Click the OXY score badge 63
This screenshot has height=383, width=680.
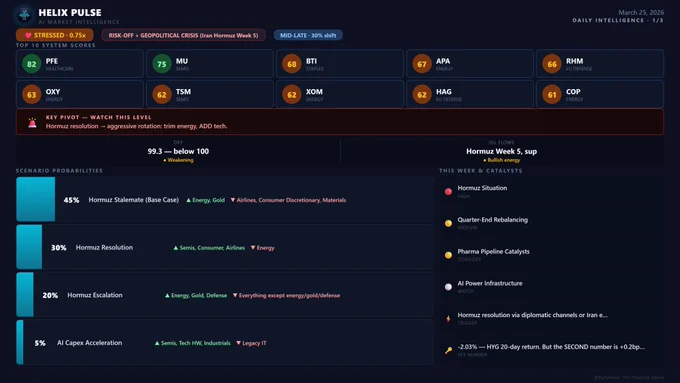32,95
